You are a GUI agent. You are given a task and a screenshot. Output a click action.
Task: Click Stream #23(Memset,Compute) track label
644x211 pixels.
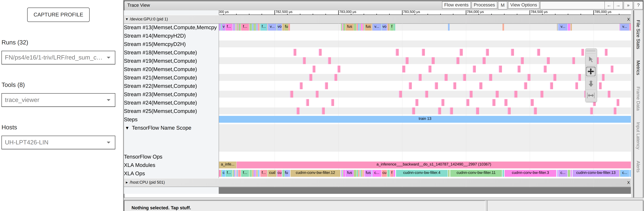pyautogui.click(x=160, y=94)
